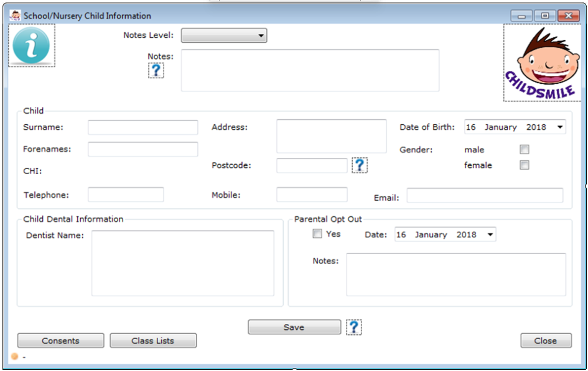This screenshot has height=371, width=588.
Task: Open Class Lists
Action: click(153, 341)
